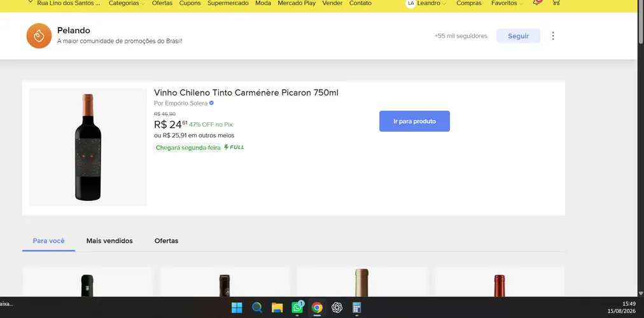This screenshot has height=318, width=644.
Task: Open the wine card with red-capped bottle
Action: click(500, 282)
